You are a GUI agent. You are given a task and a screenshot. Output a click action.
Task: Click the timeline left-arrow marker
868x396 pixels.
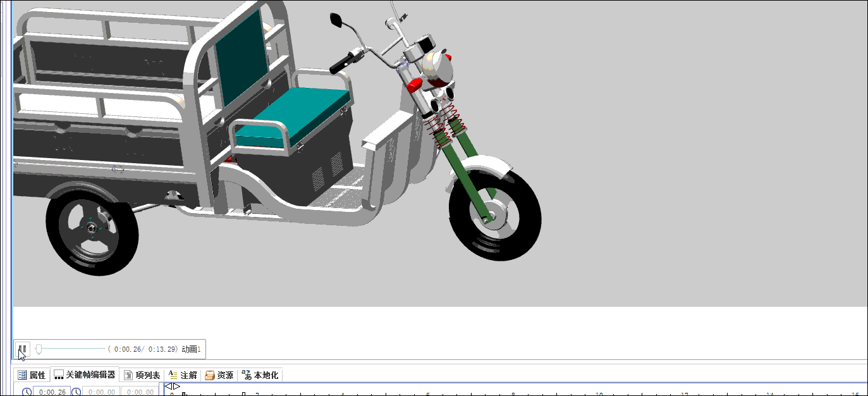[168, 386]
